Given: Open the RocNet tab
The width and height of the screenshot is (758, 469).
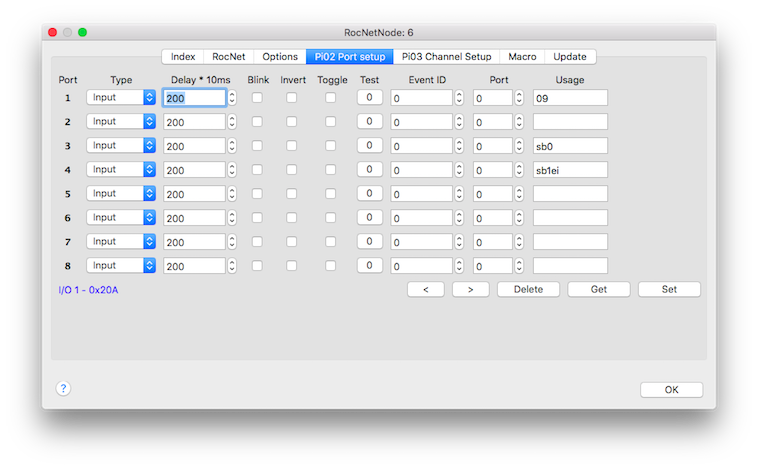Looking at the screenshot, I should coord(228,57).
